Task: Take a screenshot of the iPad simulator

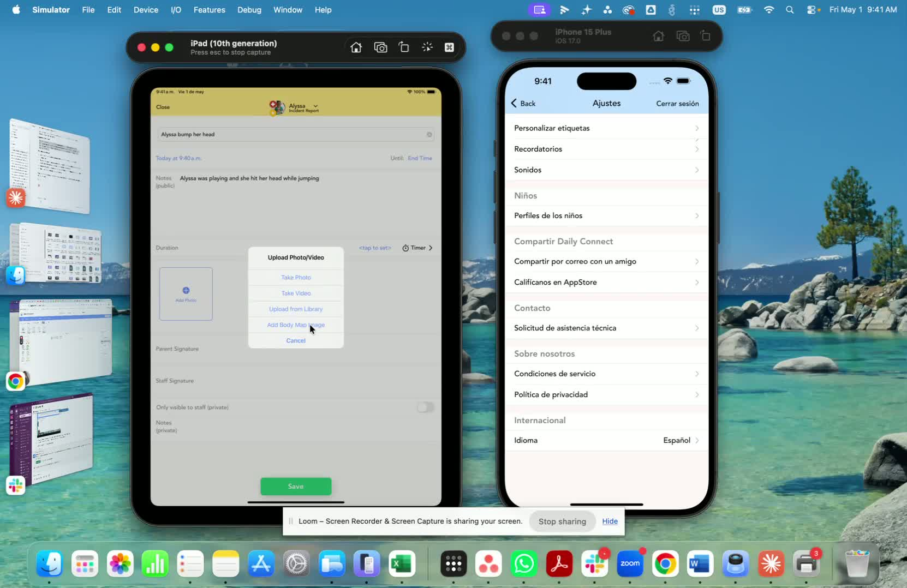Action: coord(380,47)
